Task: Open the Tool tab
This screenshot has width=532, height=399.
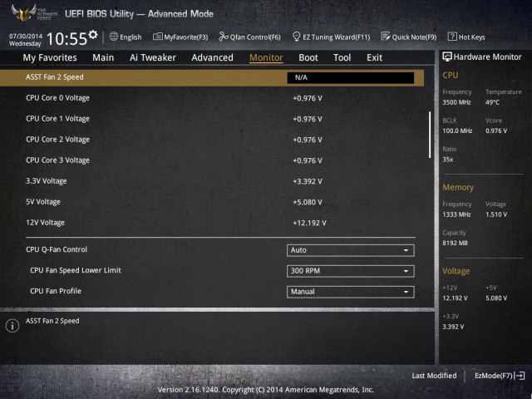Action: 342,57
